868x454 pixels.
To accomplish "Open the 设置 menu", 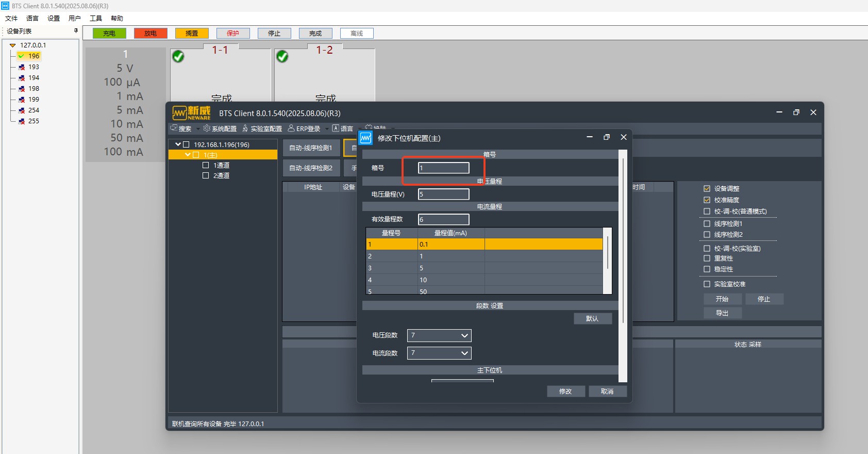I will 54,18.
